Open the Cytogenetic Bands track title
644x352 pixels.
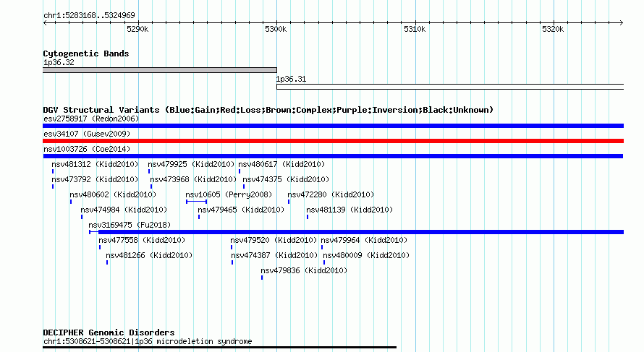point(86,53)
